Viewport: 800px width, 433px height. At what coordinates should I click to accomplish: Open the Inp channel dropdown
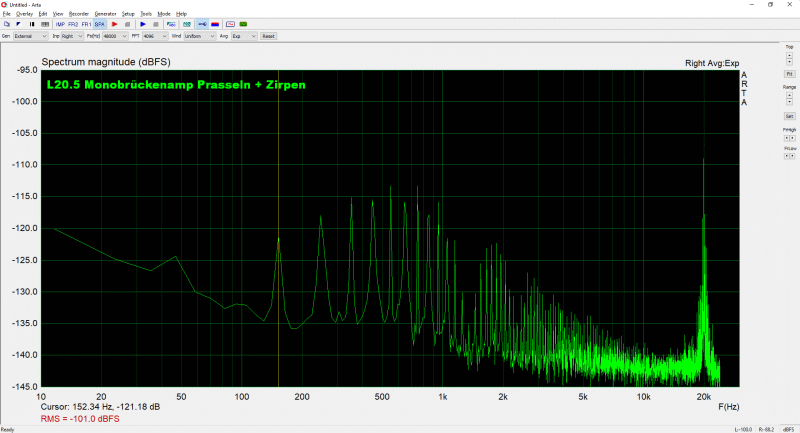pos(71,36)
